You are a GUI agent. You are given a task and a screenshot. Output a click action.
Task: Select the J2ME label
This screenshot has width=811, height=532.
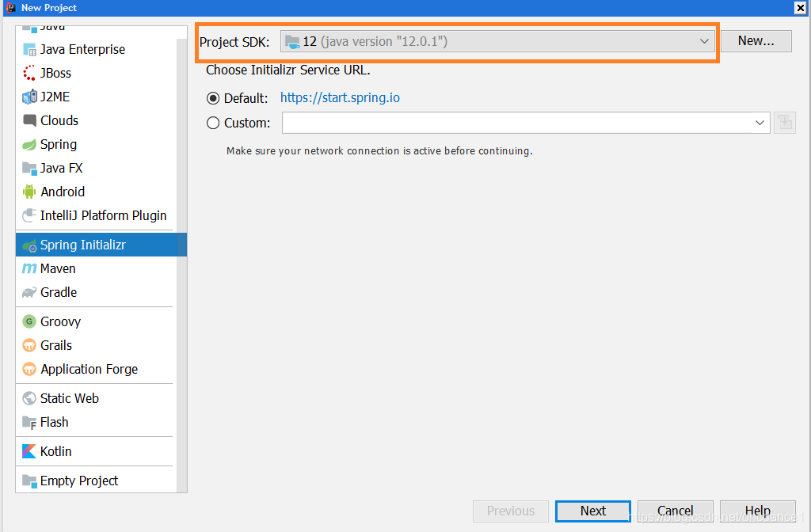(x=55, y=97)
